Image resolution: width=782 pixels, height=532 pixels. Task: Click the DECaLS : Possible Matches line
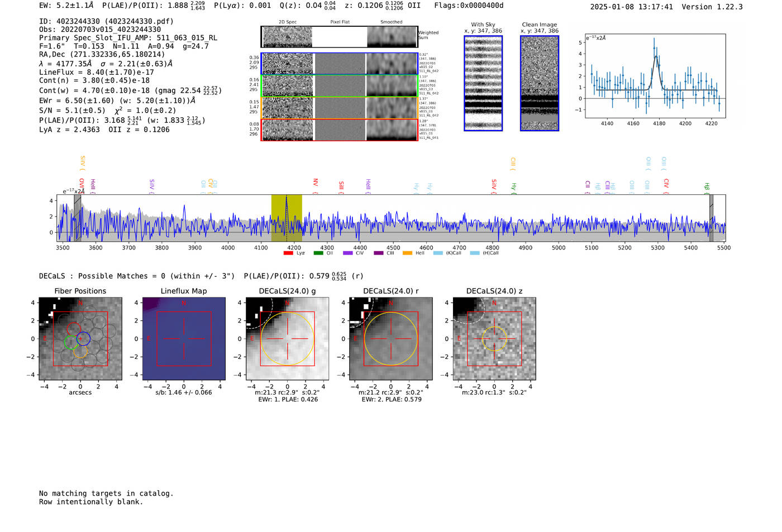tap(137, 276)
